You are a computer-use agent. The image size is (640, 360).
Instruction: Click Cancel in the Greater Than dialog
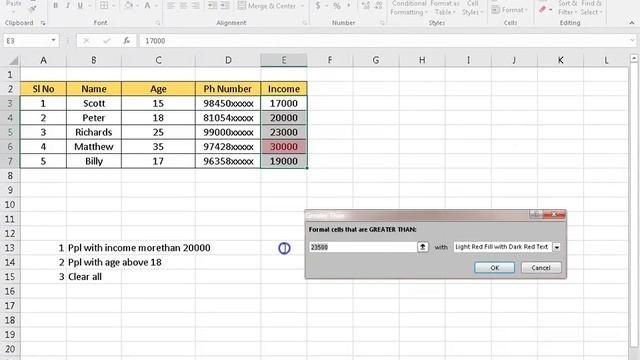(x=541, y=268)
